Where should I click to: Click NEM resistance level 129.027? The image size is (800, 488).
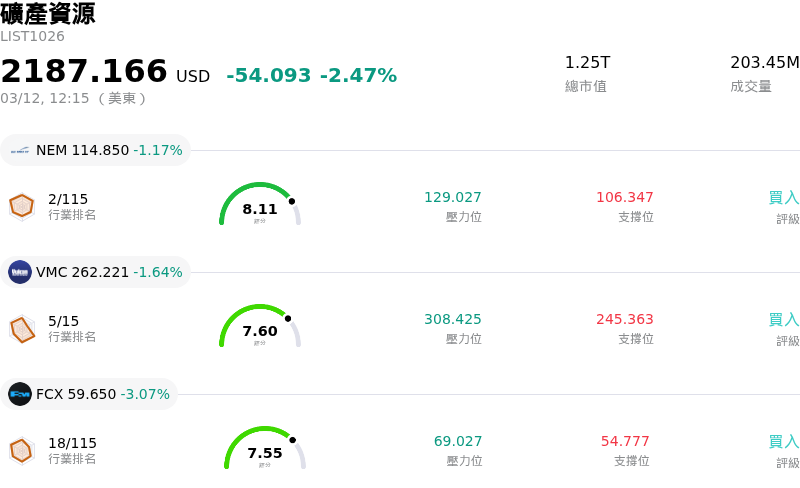(x=452, y=198)
